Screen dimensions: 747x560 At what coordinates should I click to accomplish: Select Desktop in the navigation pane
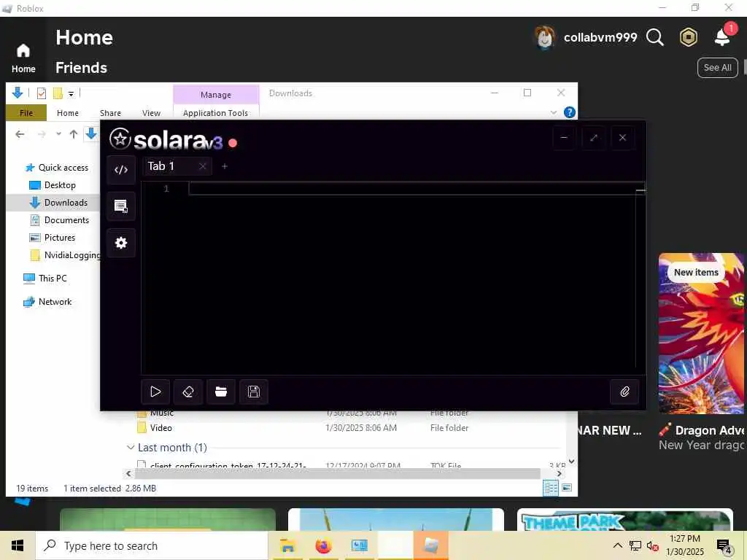coord(53,185)
